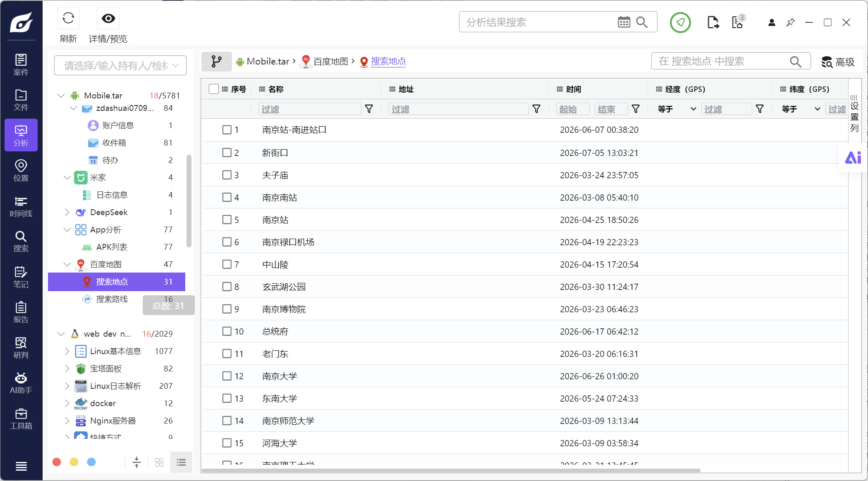
Task: Open 详情/预览 eye icon
Action: pyautogui.click(x=108, y=18)
